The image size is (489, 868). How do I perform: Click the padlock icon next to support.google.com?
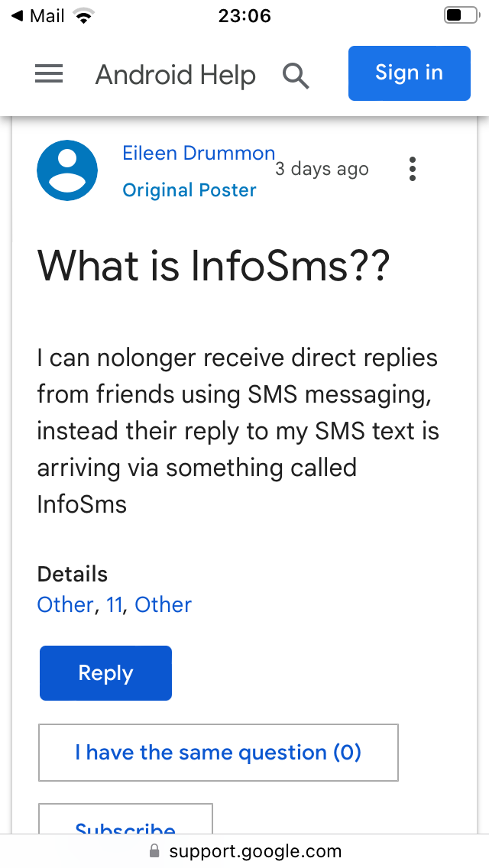coord(154,850)
